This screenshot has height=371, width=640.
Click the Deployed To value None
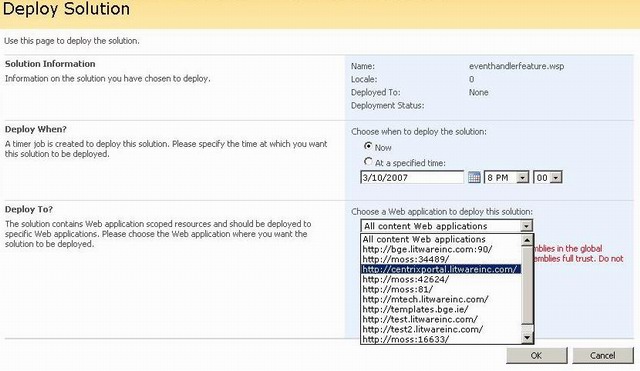point(478,92)
